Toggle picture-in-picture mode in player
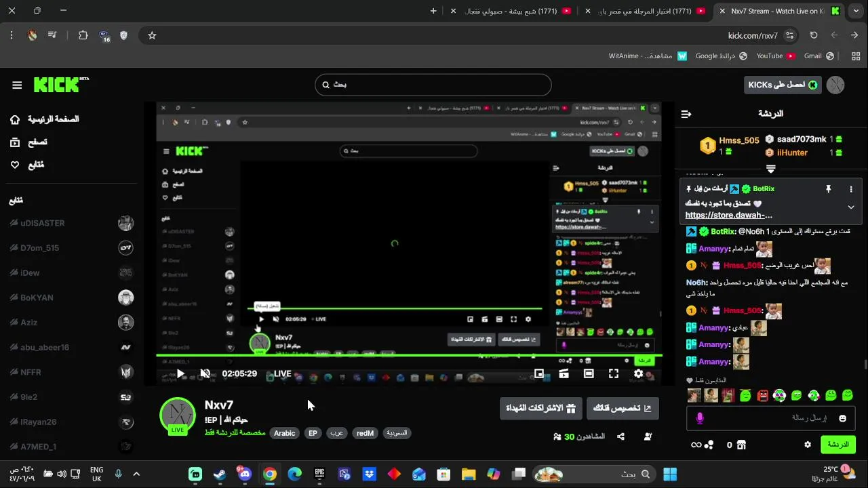 (x=539, y=373)
